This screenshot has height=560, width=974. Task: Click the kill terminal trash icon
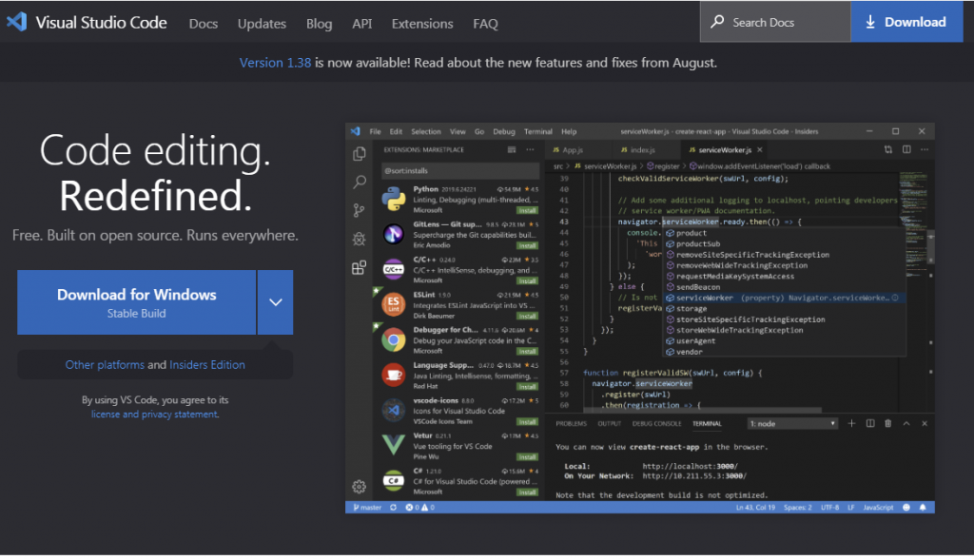[x=888, y=423]
